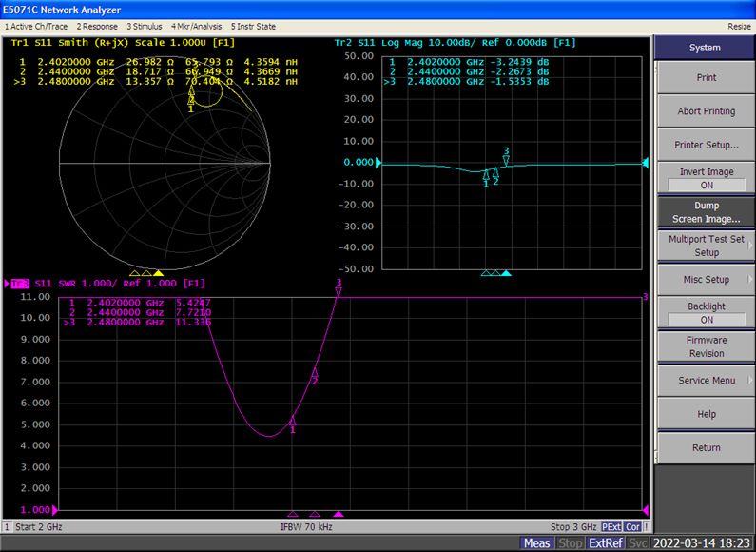Expand the Service Menu submenu

[x=707, y=381]
